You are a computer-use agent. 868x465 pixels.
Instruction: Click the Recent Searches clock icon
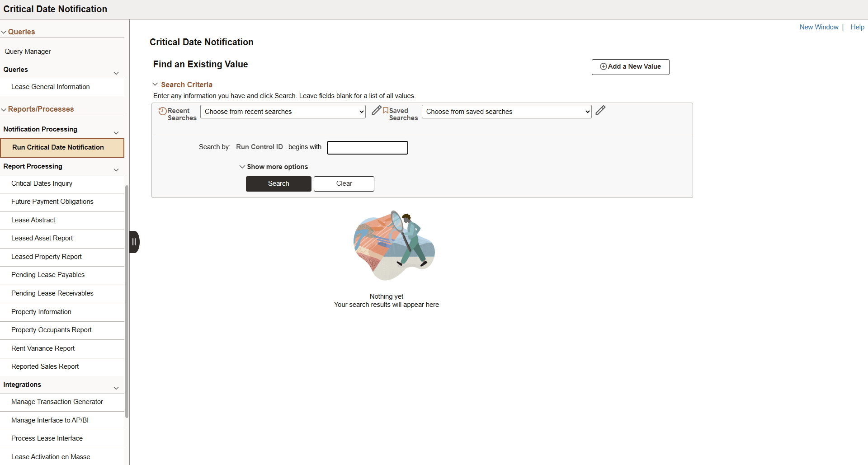(x=163, y=110)
